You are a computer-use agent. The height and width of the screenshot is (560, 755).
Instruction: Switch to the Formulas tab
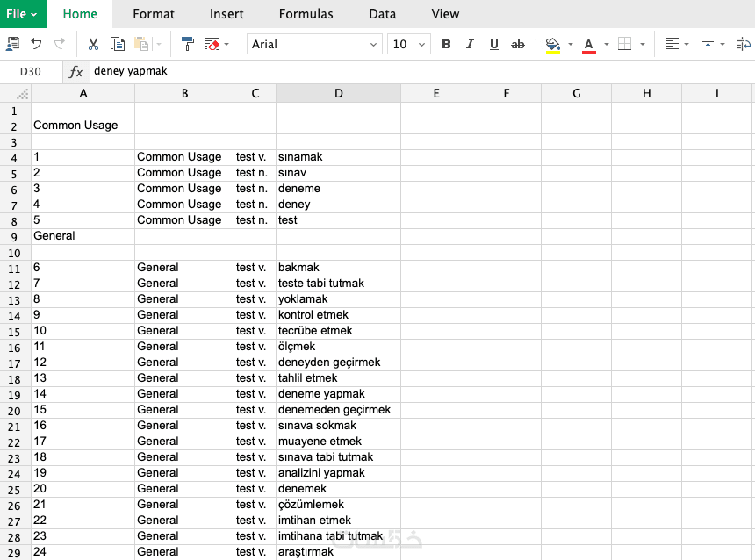pyautogui.click(x=306, y=14)
